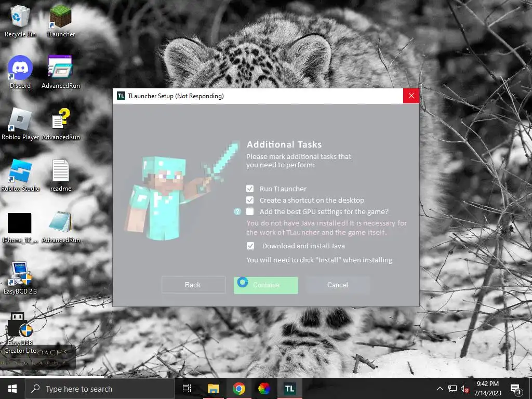532x399 pixels.
Task: Show hidden tray icons chevron
Action: pos(440,389)
